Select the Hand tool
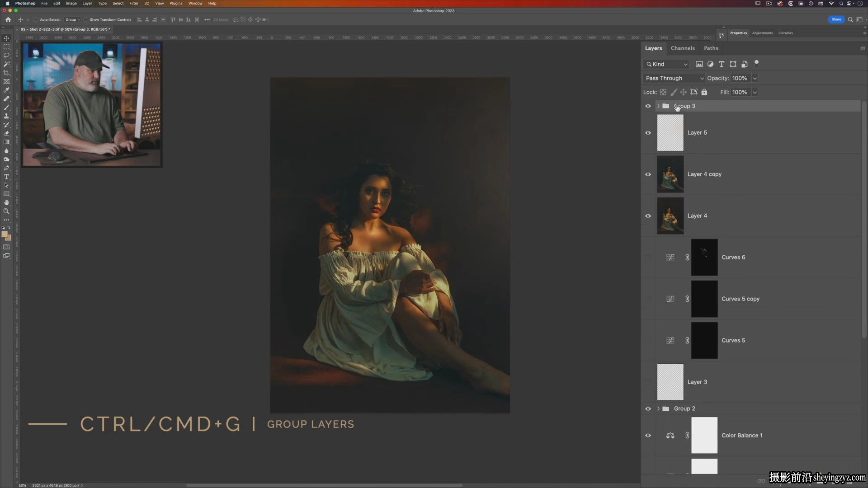Viewport: 868px width, 488px height. click(6, 202)
